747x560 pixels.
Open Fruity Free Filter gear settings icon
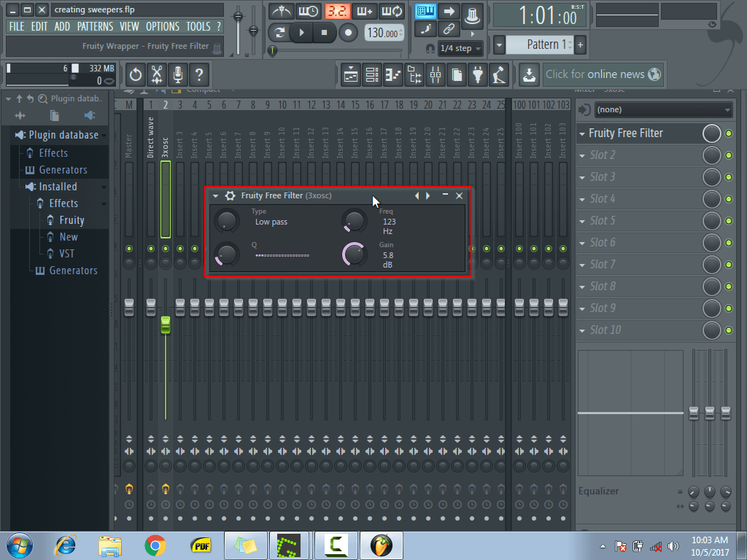pos(230,195)
